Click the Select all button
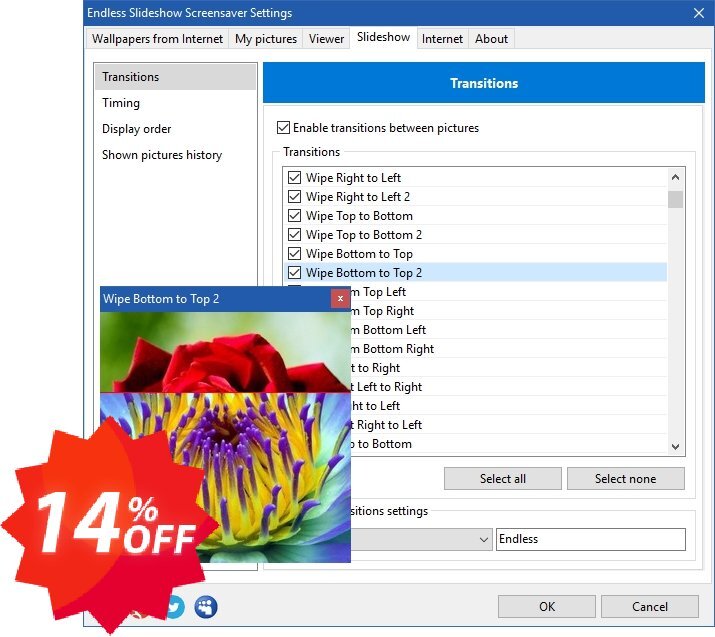Screen dimensions: 715x637 pyautogui.click(x=503, y=479)
